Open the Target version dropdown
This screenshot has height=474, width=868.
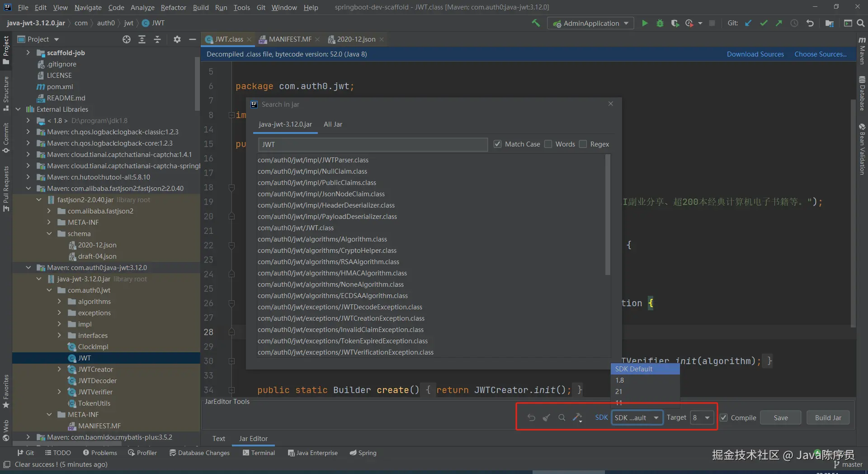pos(702,417)
